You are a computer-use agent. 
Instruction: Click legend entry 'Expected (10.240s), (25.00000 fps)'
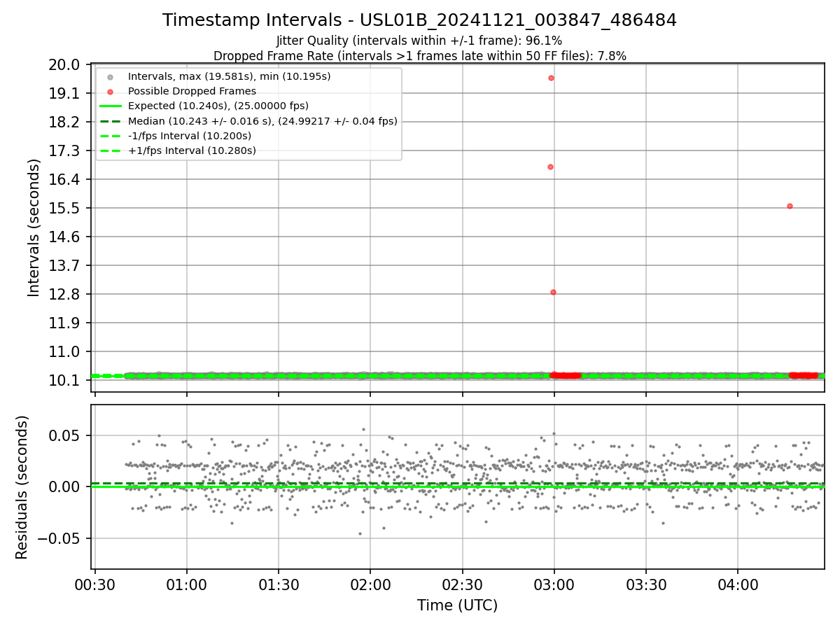pos(218,106)
